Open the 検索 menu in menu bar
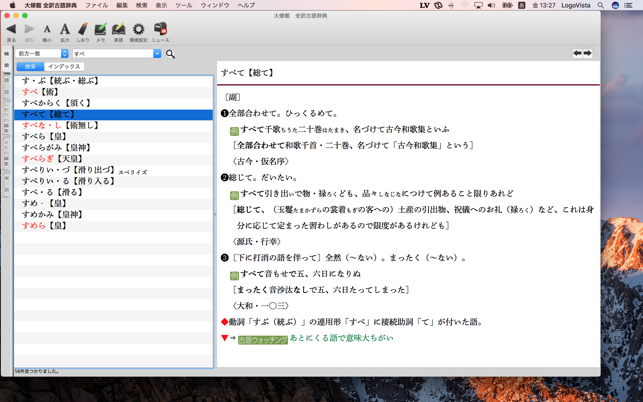The width and height of the screenshot is (643, 402). coord(141,5)
